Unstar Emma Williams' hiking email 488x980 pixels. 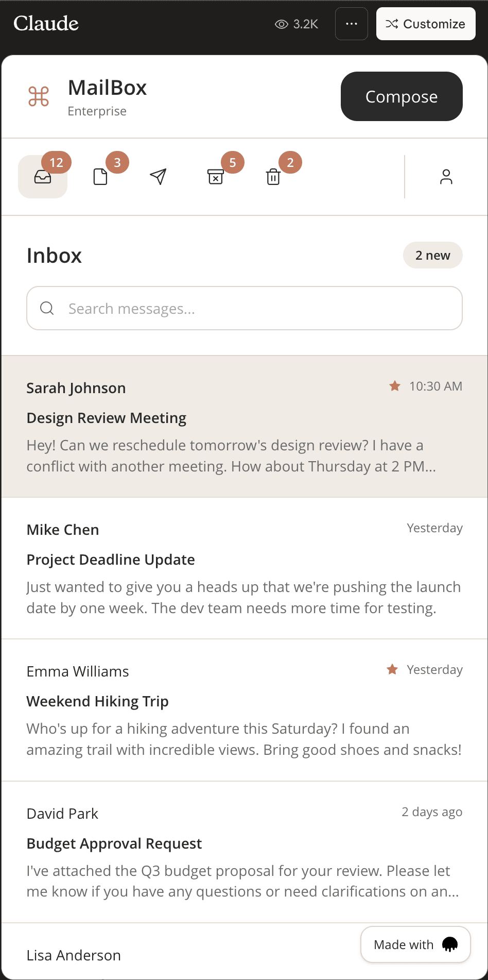tap(392, 669)
